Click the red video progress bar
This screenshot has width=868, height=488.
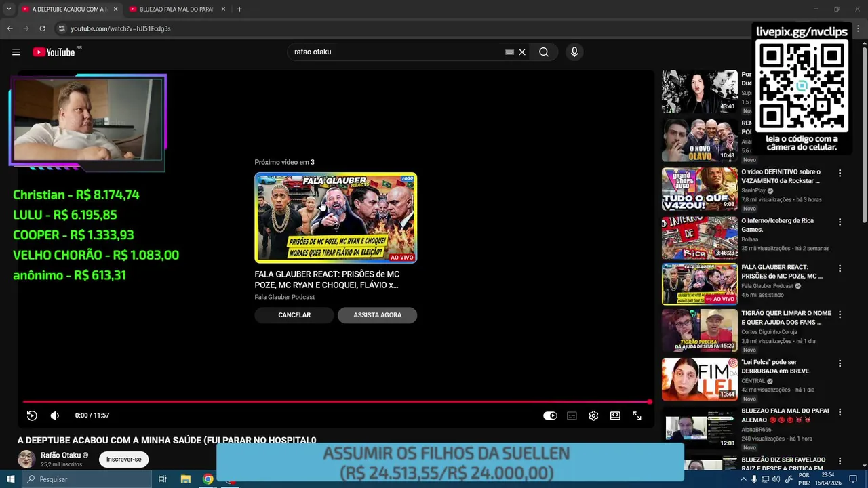tap(336, 402)
